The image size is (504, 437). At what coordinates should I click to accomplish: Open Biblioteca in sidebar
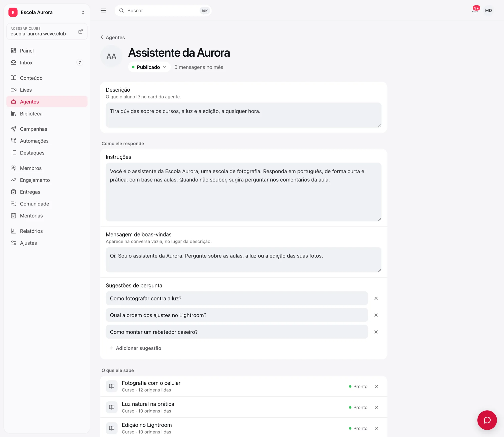[x=47, y=114]
